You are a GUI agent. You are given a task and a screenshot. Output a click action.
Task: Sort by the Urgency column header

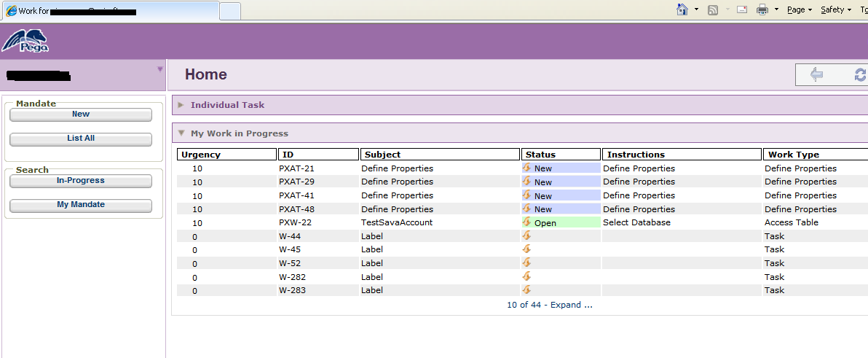pyautogui.click(x=201, y=155)
